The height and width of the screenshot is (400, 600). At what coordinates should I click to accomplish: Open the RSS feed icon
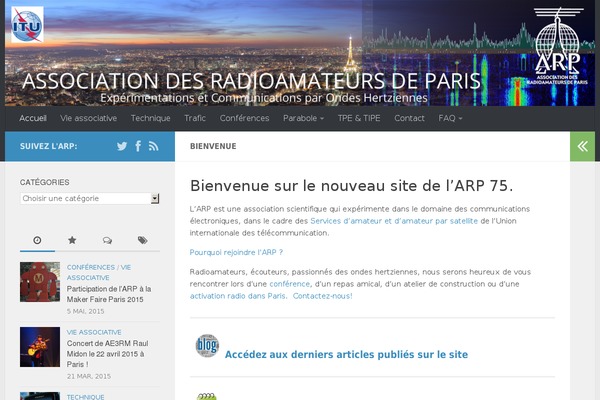[153, 146]
